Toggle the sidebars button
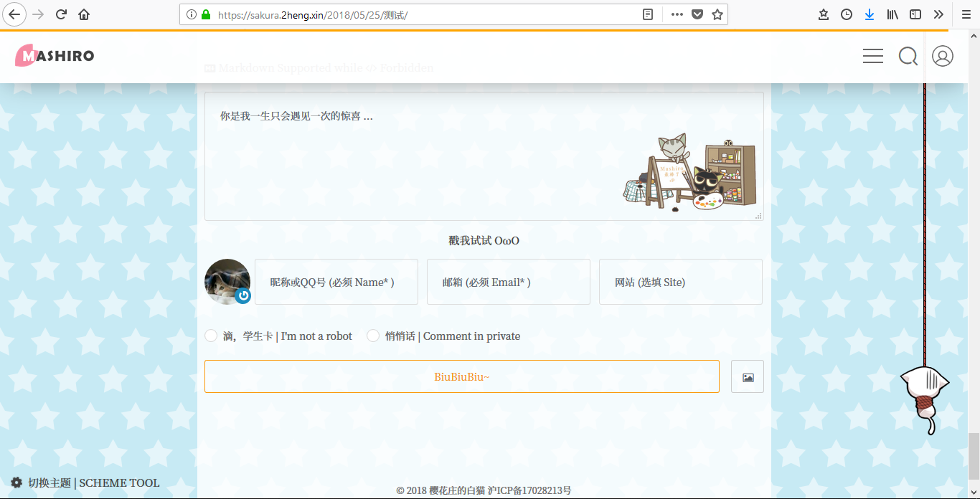Viewport: 980px width, 499px height. 915,14
